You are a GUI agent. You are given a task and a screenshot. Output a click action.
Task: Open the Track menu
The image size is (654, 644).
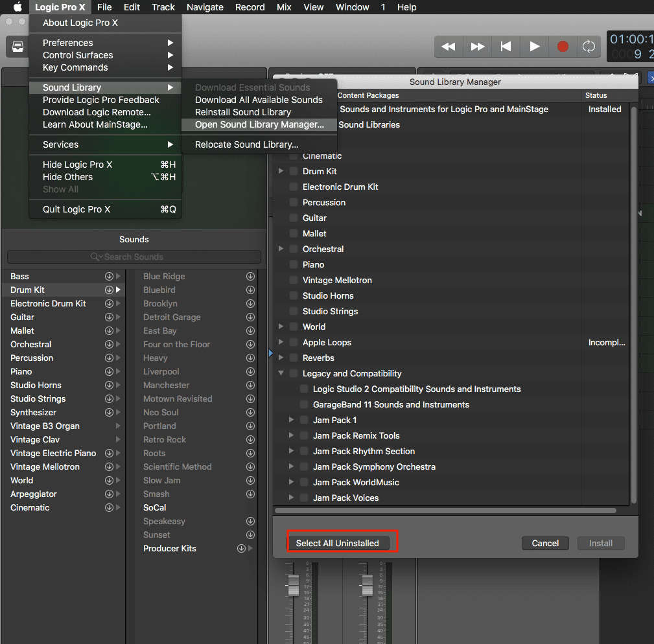point(163,7)
